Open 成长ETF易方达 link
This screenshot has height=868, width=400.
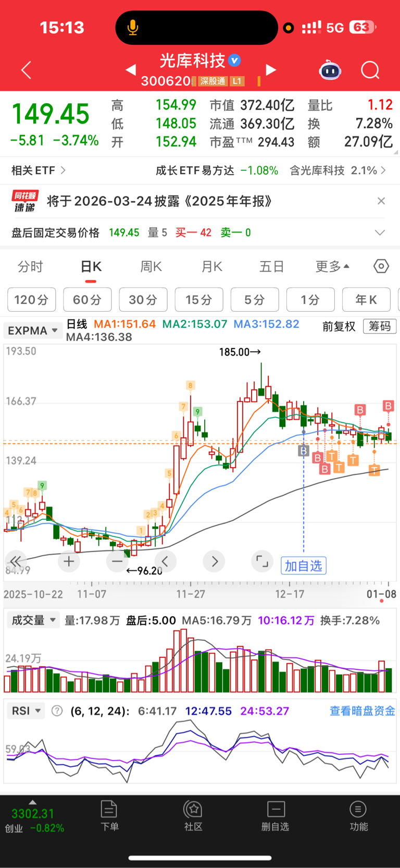217,170
